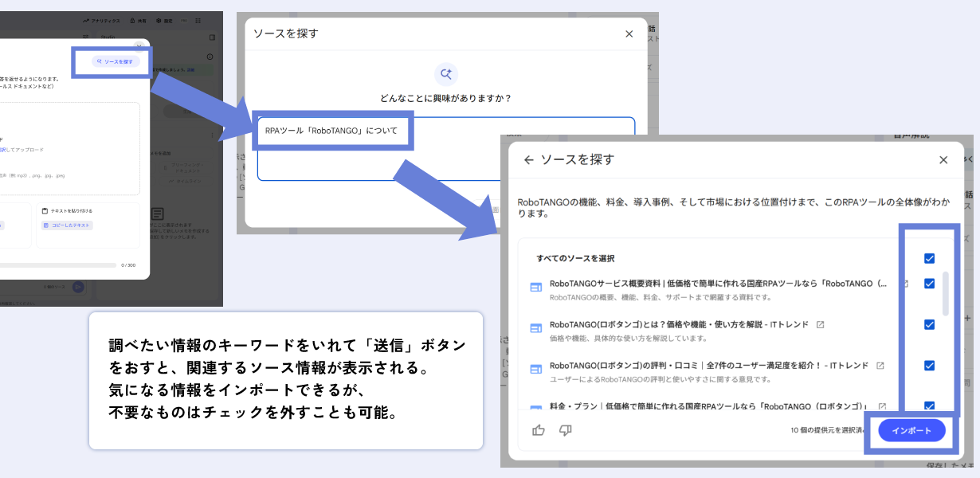The image size is (980, 478).
Task: Click the web icon beside 価格や機能・使い方を解説
Action: coord(536,327)
